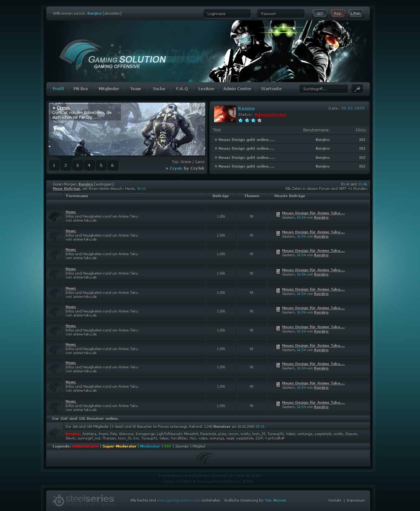Select slider page 2
The height and width of the screenshot is (511, 420).
tap(66, 165)
